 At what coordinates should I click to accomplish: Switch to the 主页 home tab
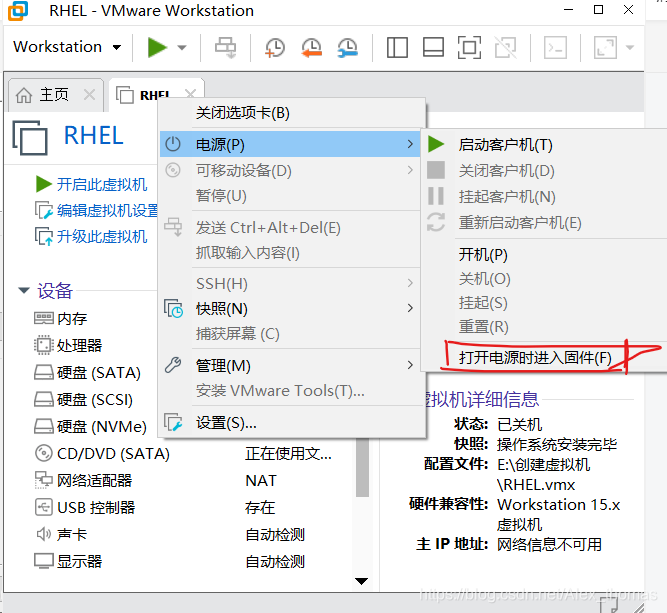pyautogui.click(x=54, y=94)
